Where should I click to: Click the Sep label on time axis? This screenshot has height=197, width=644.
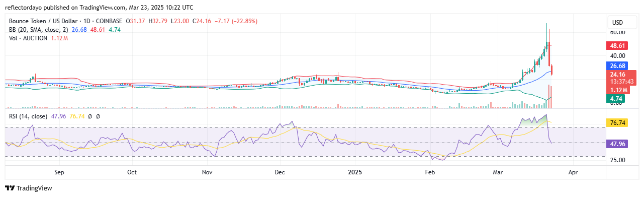pos(59,172)
